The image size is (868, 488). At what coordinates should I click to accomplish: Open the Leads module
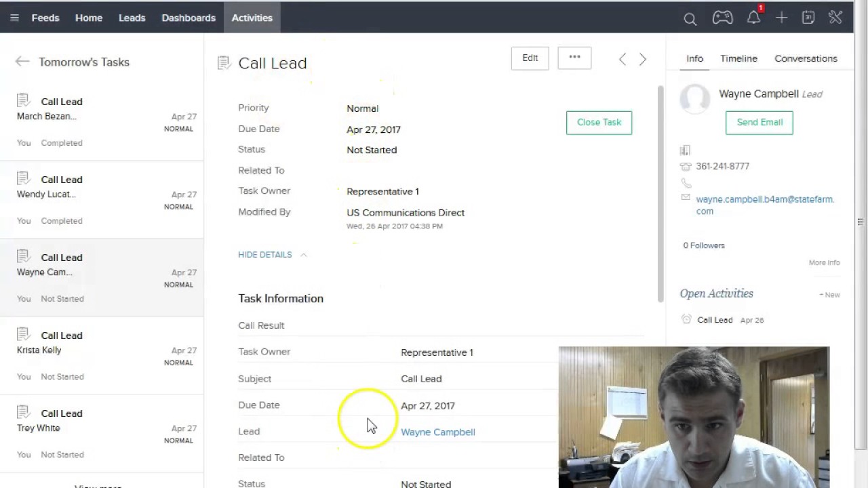coord(132,18)
